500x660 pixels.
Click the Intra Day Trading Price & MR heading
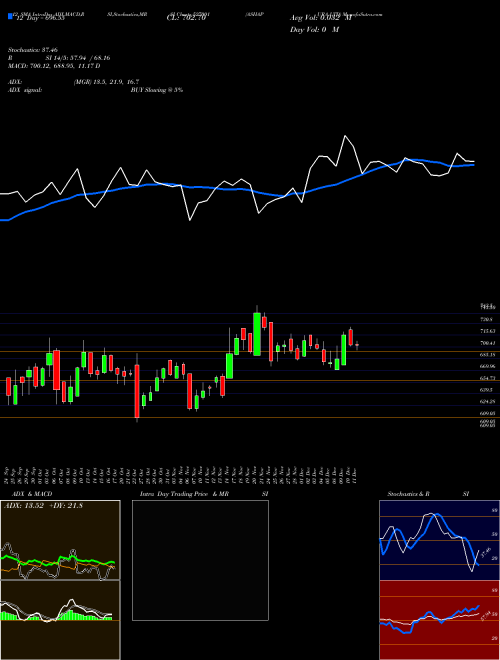184,494
